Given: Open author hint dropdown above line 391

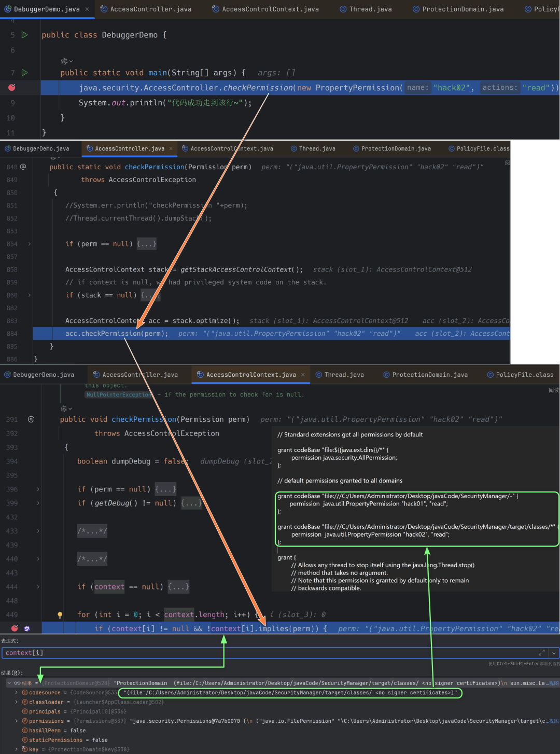Looking at the screenshot, I should [x=67, y=408].
